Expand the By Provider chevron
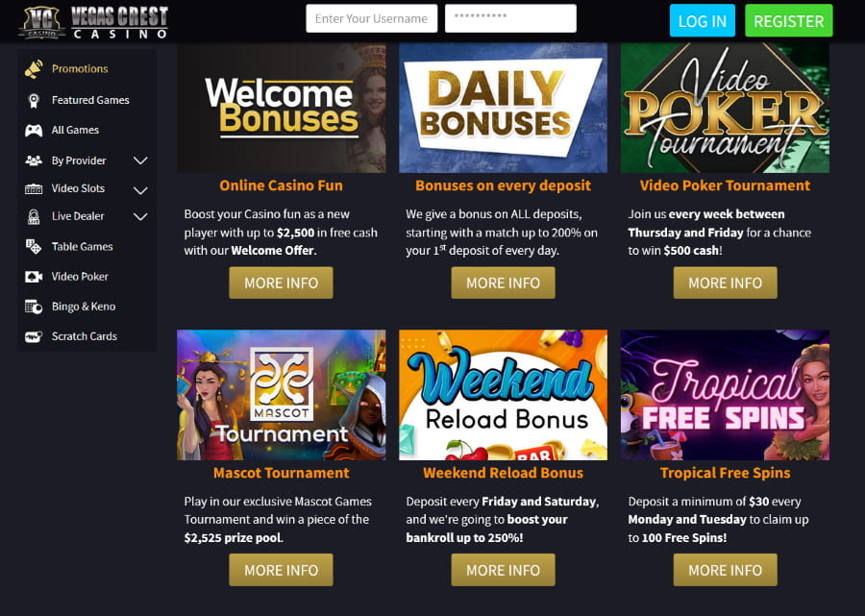This screenshot has height=616, width=865. point(140,160)
